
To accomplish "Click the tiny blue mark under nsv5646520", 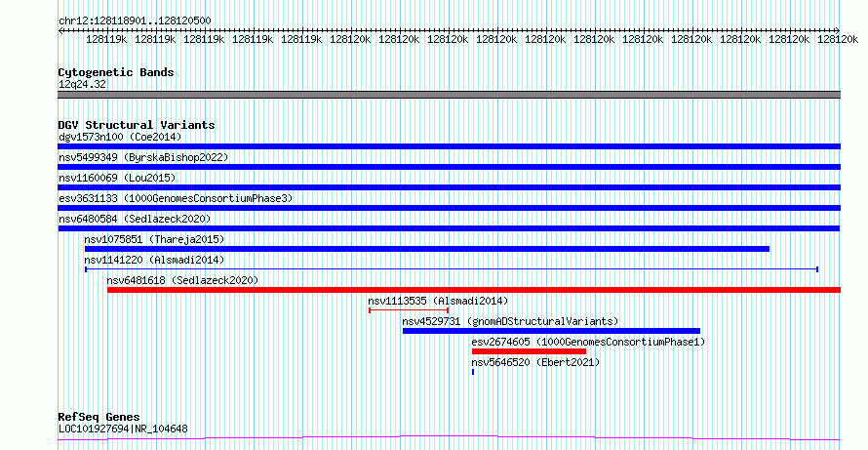I will 473,372.
